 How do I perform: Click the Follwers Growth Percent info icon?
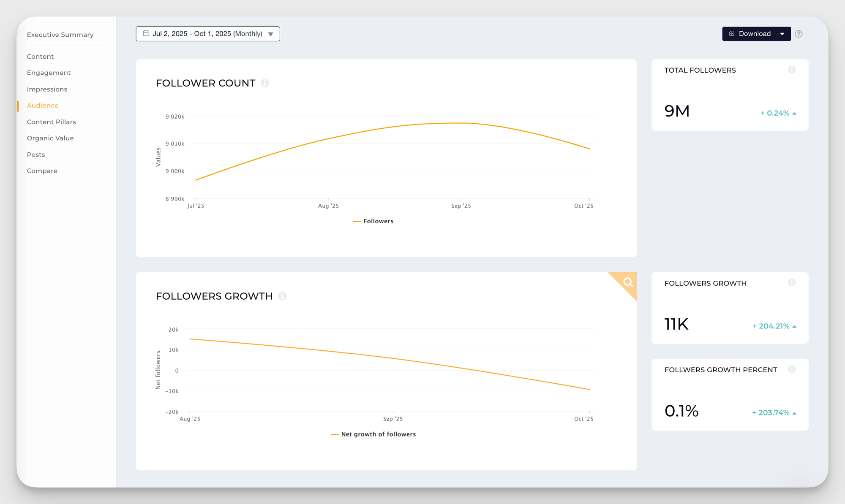pyautogui.click(x=791, y=369)
